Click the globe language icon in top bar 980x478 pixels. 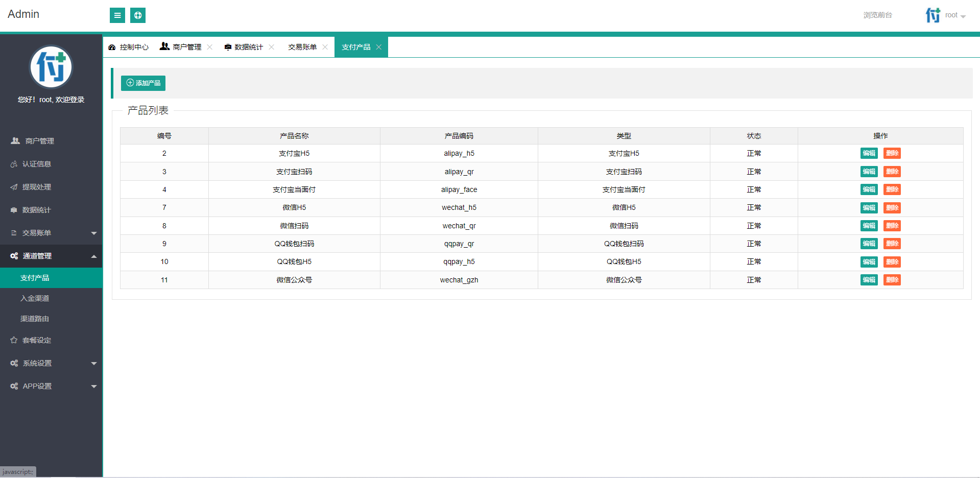[137, 15]
